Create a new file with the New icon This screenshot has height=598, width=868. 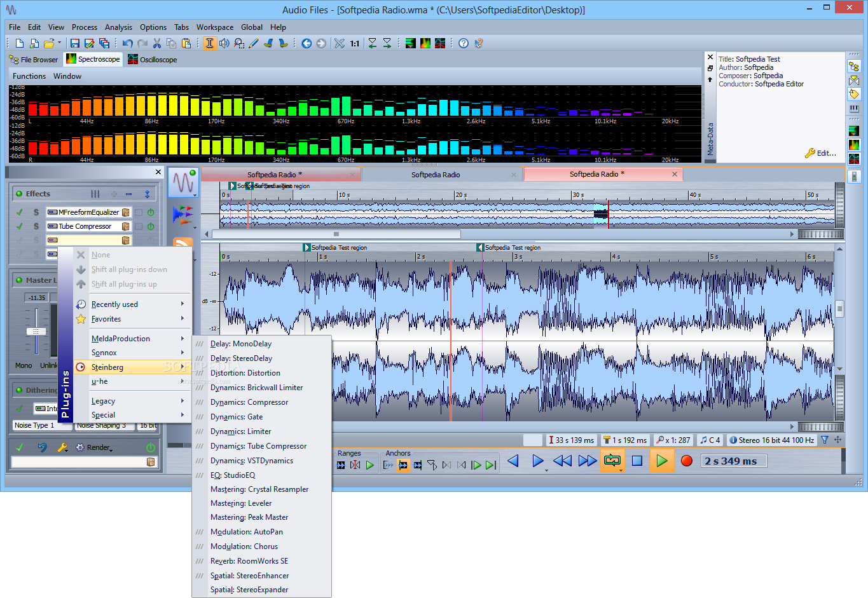click(x=20, y=43)
